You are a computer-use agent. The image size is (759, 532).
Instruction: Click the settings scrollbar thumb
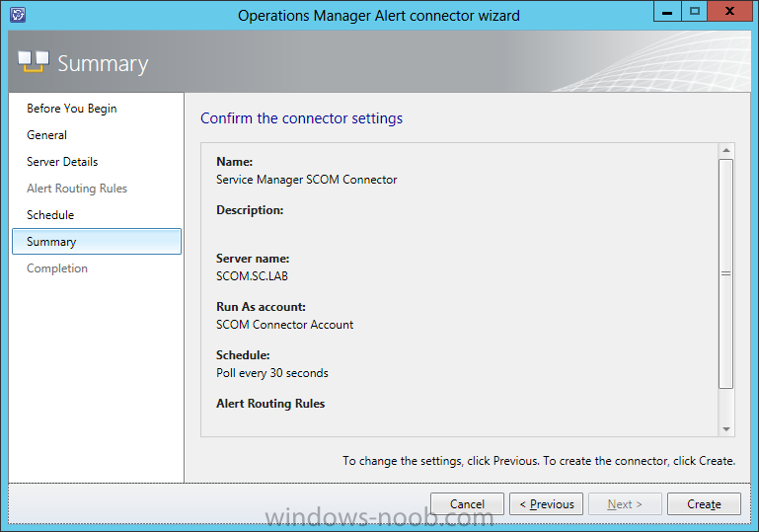pos(726,273)
